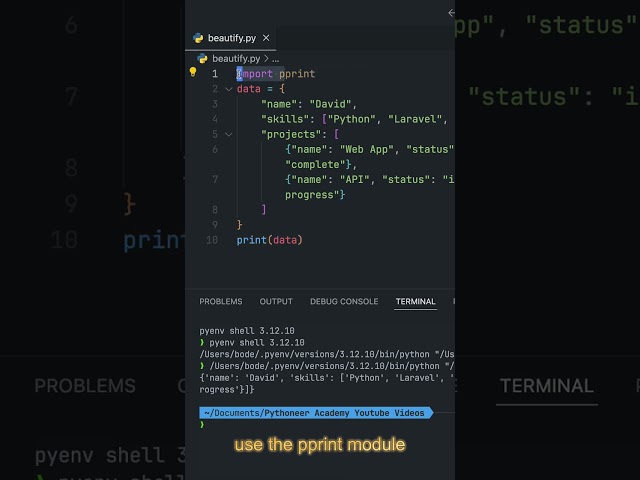Open the breadcrumb ellipsis after beautify.py
Viewport: 640px width, 480px height.
[276, 59]
